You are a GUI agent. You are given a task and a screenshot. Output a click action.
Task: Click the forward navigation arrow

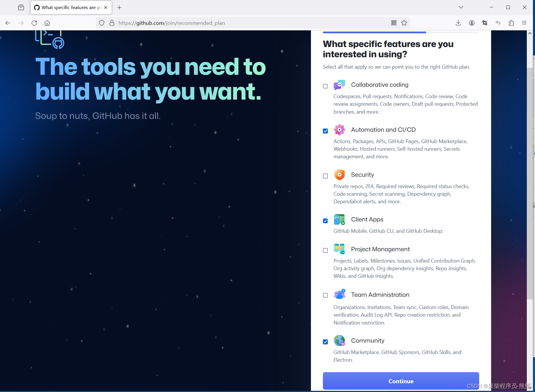click(21, 23)
